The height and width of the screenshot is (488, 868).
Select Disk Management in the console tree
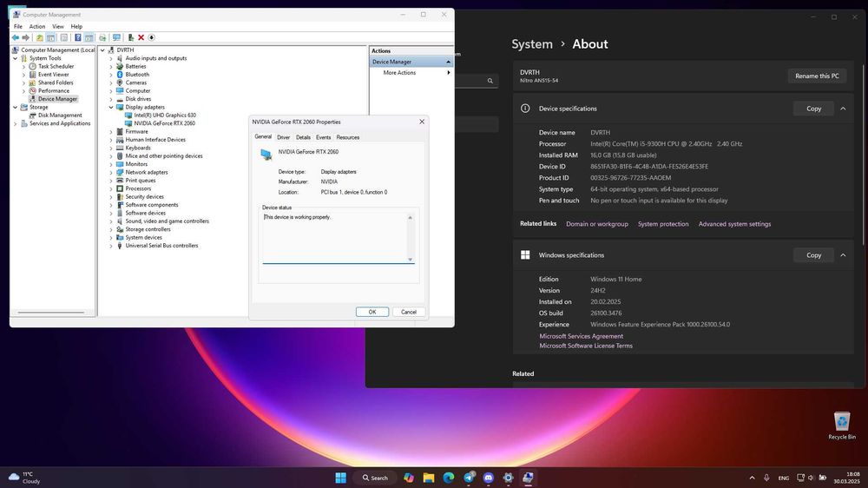click(x=60, y=115)
